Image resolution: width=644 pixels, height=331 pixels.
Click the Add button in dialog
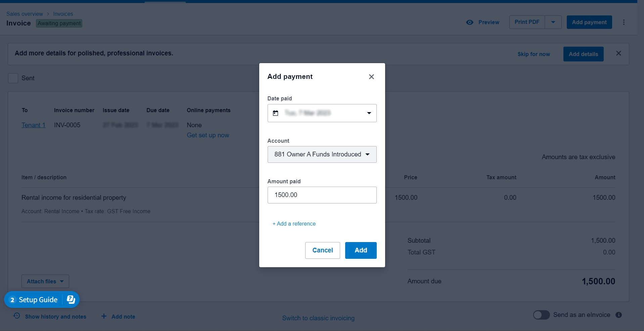tap(361, 250)
